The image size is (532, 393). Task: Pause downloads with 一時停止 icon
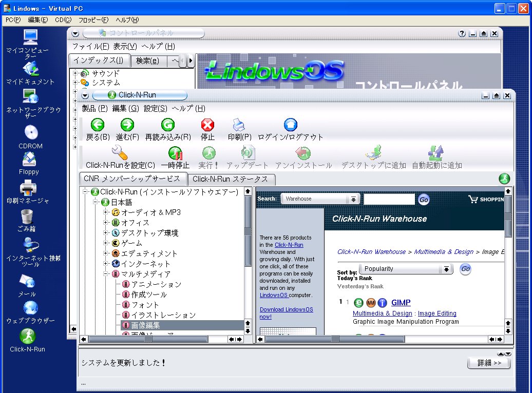176,153
